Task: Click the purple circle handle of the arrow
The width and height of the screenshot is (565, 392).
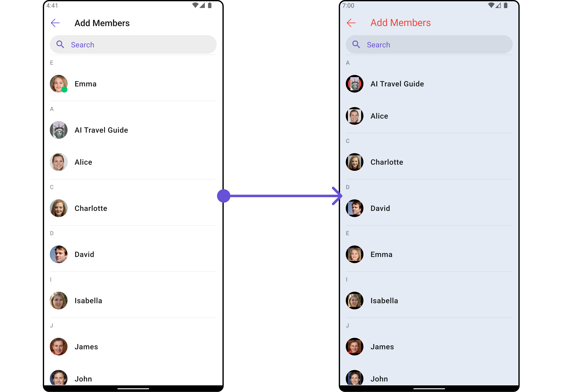Action: coord(224,196)
